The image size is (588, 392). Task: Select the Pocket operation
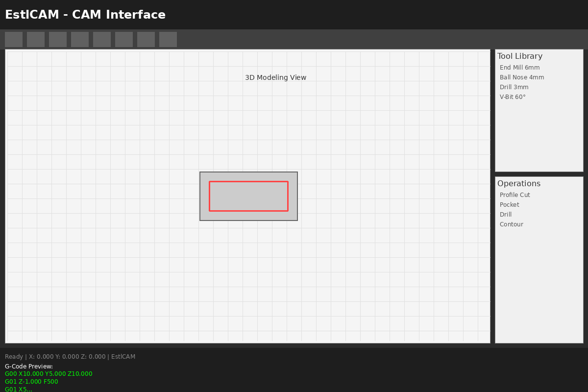coord(509,205)
